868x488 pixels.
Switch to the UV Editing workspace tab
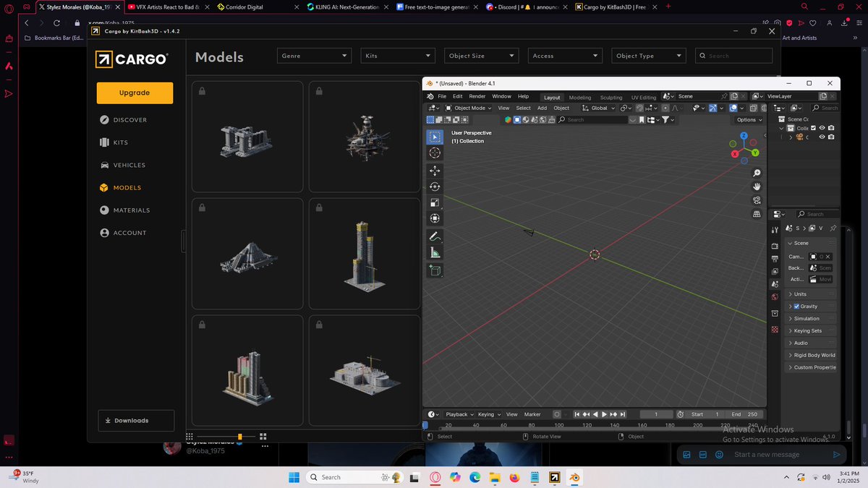[x=644, y=97]
